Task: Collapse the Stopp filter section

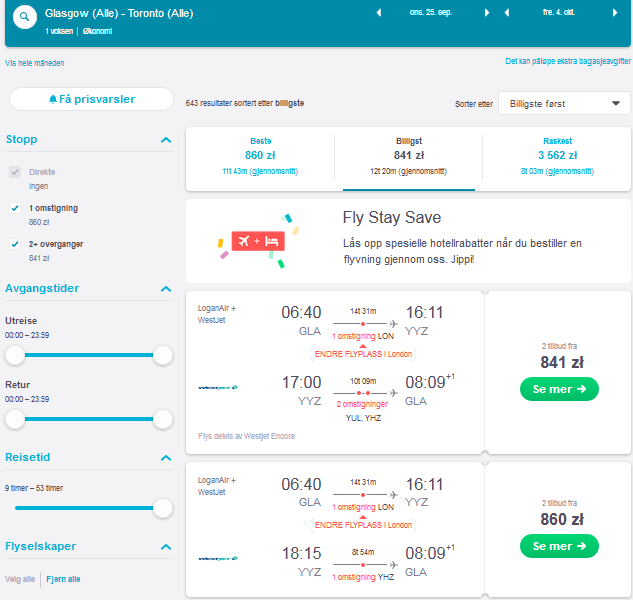Action: coord(166,140)
